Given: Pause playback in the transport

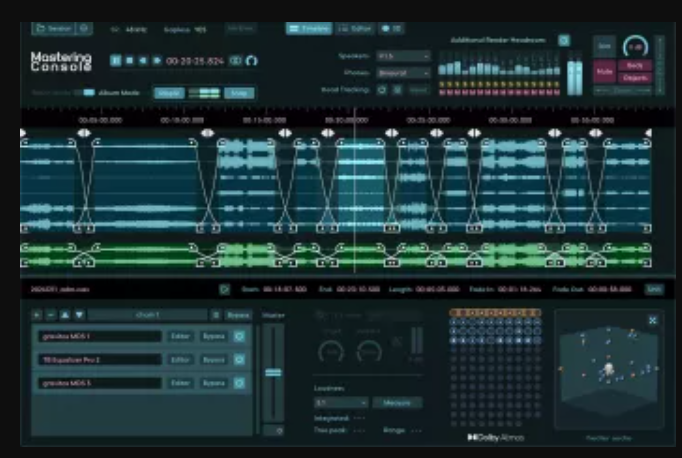Looking at the screenshot, I should pos(116,60).
